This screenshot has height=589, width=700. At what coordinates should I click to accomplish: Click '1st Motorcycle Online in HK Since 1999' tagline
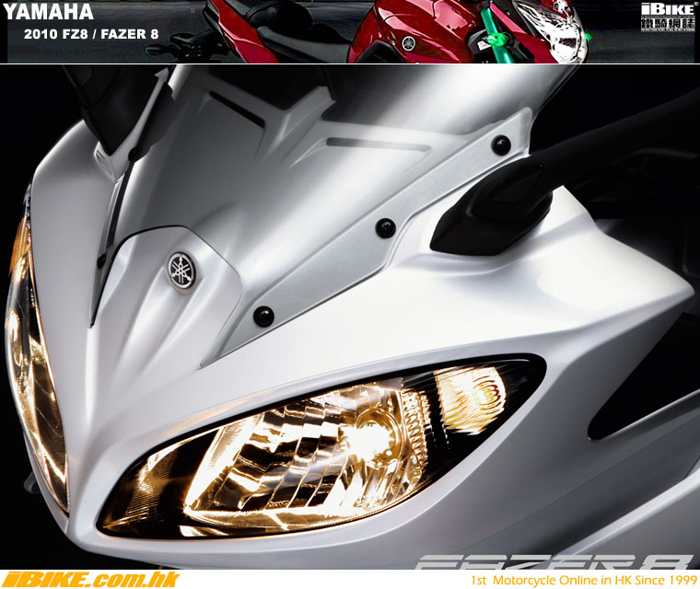coord(584,580)
